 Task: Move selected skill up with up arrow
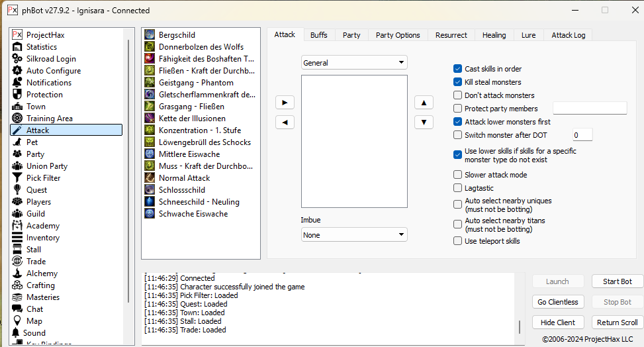[x=424, y=103]
